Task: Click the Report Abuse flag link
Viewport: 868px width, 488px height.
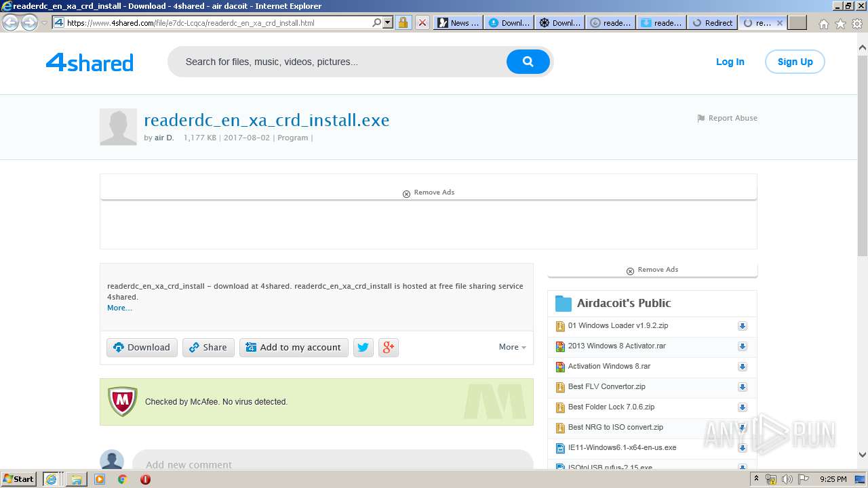Action: 727,118
